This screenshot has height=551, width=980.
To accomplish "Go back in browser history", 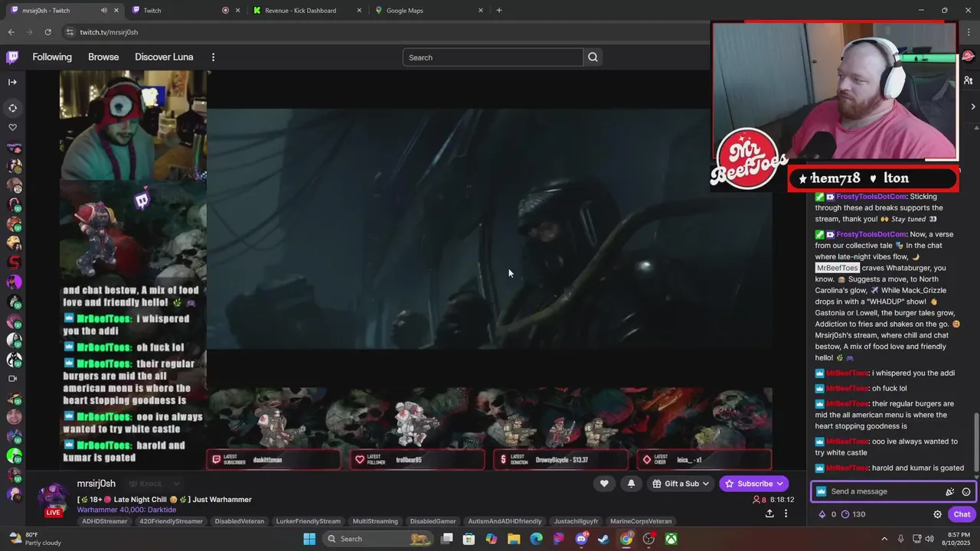I will pos(11,32).
